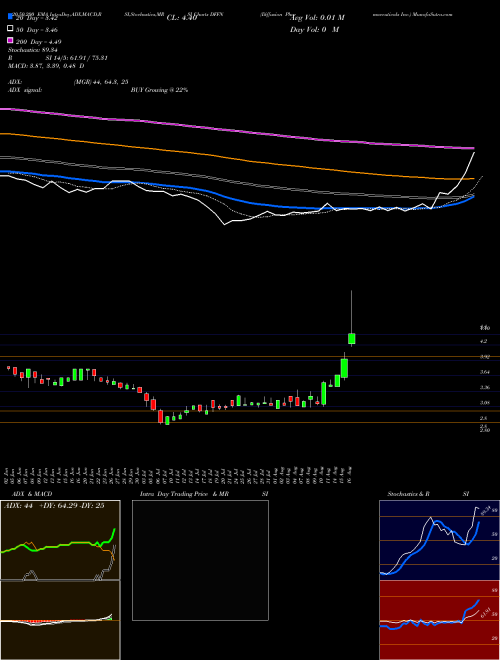Click the 61.91 RSI value label in red panel
500x660 pixels.
pos(484,613)
